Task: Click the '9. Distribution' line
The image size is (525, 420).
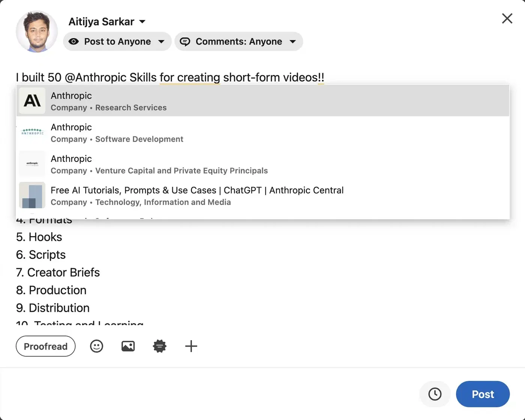Action: point(52,308)
